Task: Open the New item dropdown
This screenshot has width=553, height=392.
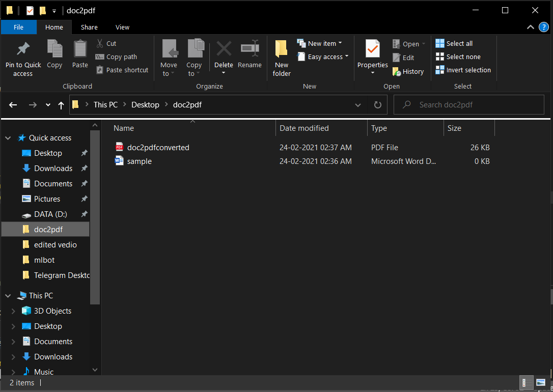Action: [322, 43]
